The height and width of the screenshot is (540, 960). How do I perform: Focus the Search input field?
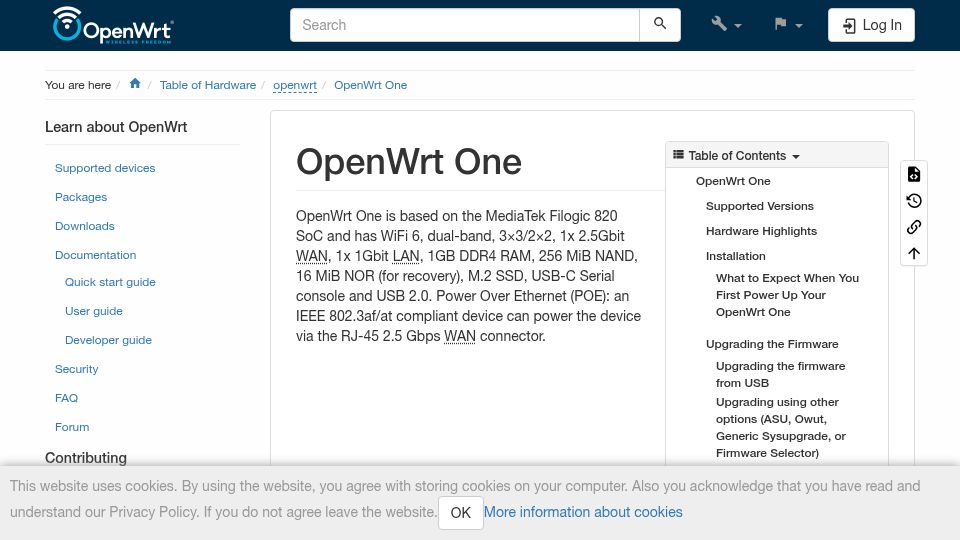465,24
